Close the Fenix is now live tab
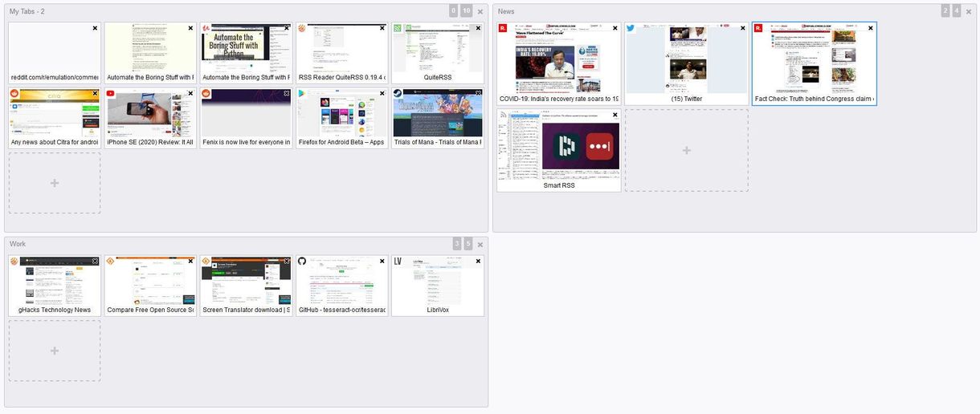This screenshot has width=980, height=414. (x=287, y=94)
